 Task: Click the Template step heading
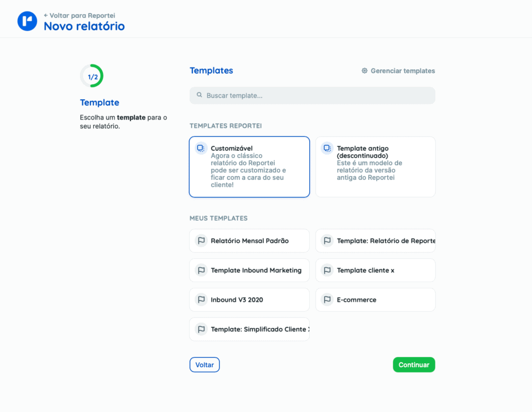click(x=99, y=102)
